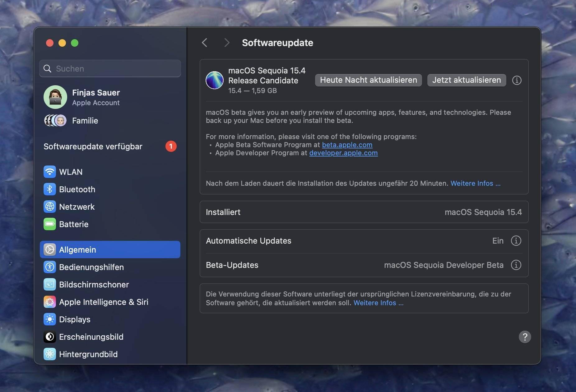Click the 15.4 — 1,59 GB text
The height and width of the screenshot is (392, 576).
[x=253, y=91]
